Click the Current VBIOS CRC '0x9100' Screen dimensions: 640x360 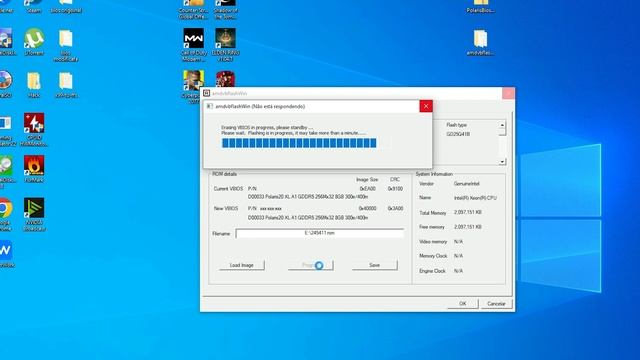(395, 189)
